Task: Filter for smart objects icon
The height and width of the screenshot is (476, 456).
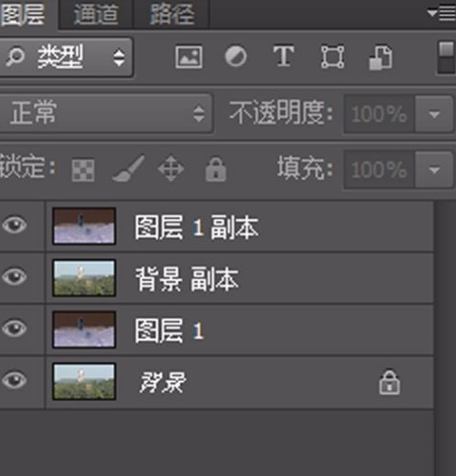Action: click(x=381, y=57)
